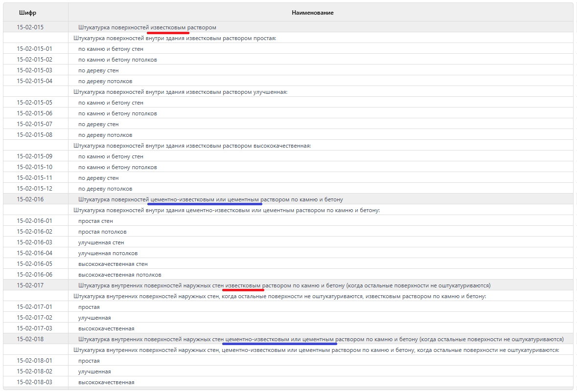Select code 15-02-015-11

click(35, 178)
